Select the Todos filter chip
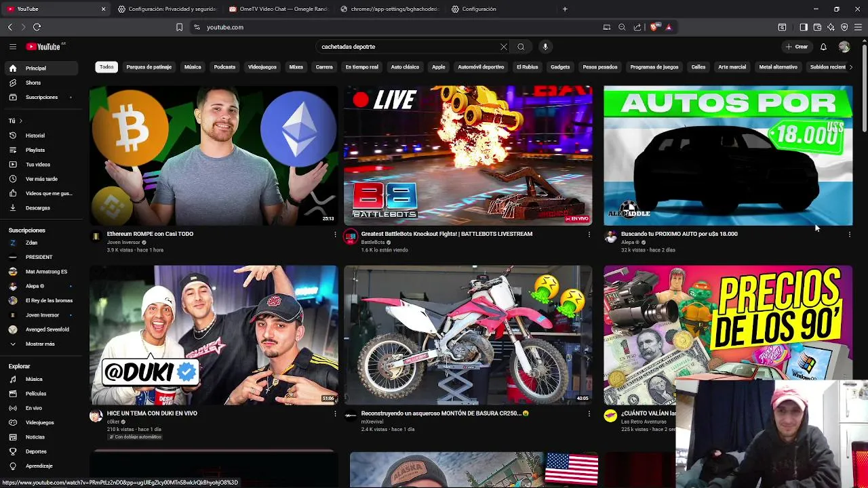 [106, 67]
